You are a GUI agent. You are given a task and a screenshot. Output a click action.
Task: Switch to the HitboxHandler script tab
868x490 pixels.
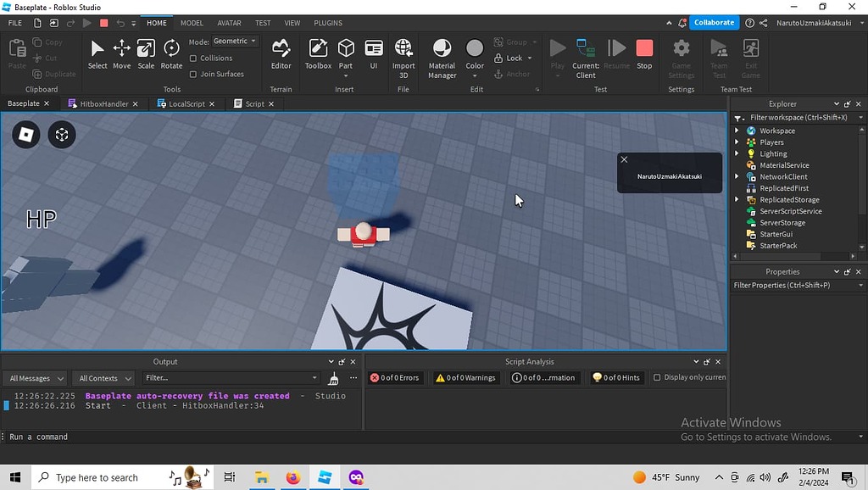pos(103,103)
